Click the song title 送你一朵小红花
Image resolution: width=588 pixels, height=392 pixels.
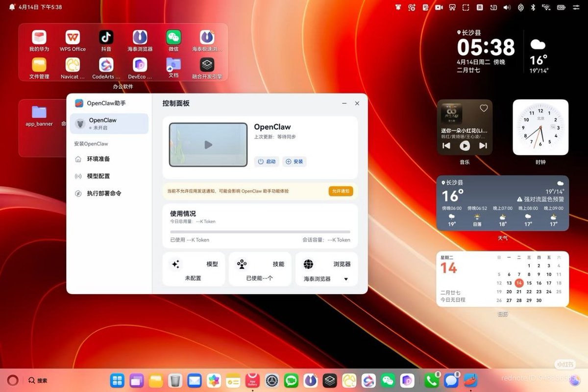(x=464, y=130)
